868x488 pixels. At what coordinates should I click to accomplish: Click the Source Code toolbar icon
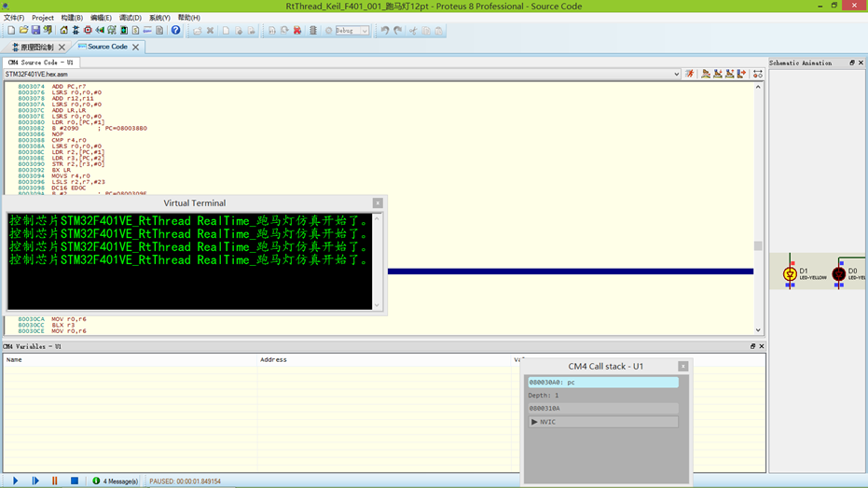point(147,31)
